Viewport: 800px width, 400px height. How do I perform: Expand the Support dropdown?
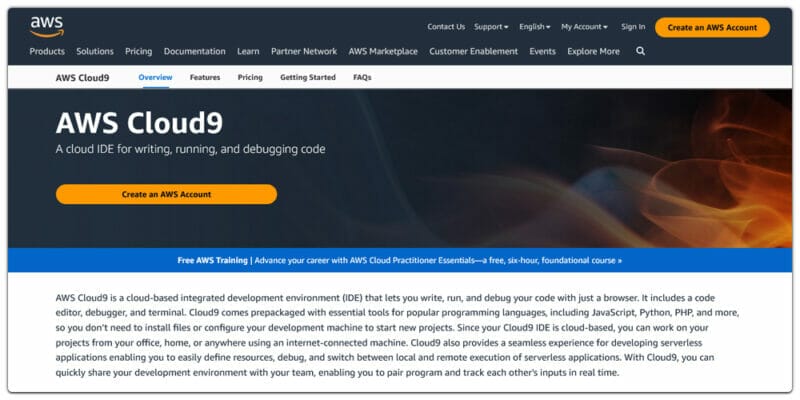[x=491, y=27]
